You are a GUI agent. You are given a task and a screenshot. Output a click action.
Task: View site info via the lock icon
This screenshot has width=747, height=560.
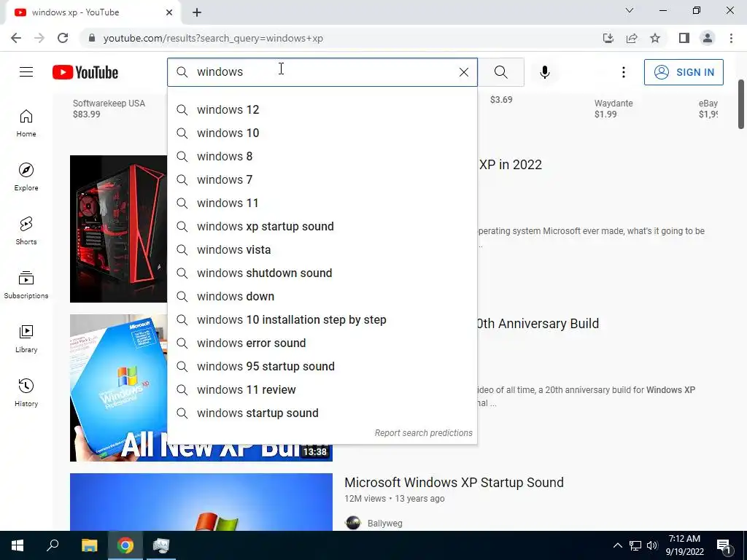[91, 38]
